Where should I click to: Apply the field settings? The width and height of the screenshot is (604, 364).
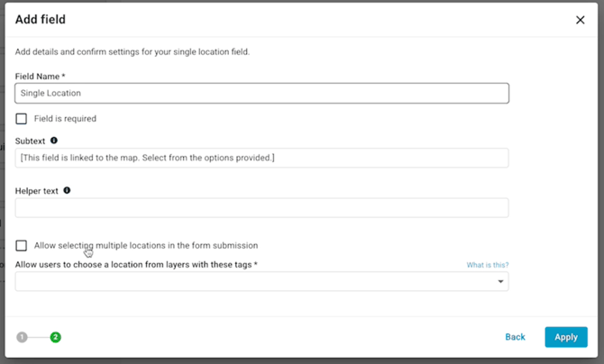pyautogui.click(x=566, y=337)
